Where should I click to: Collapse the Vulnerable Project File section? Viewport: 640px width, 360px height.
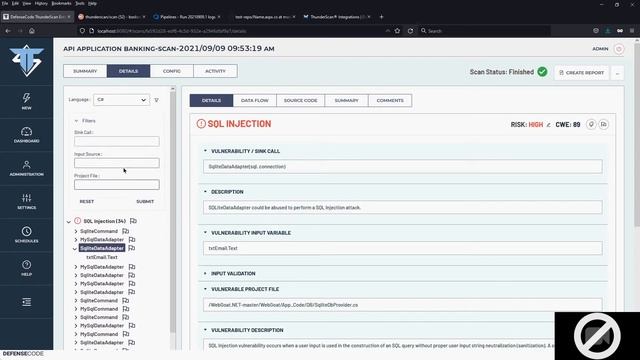click(205, 289)
